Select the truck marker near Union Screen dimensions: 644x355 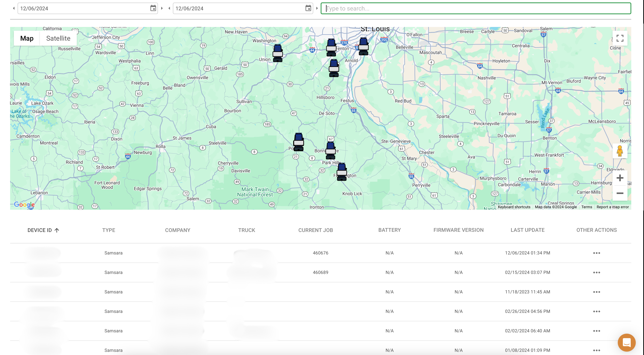coord(277,53)
